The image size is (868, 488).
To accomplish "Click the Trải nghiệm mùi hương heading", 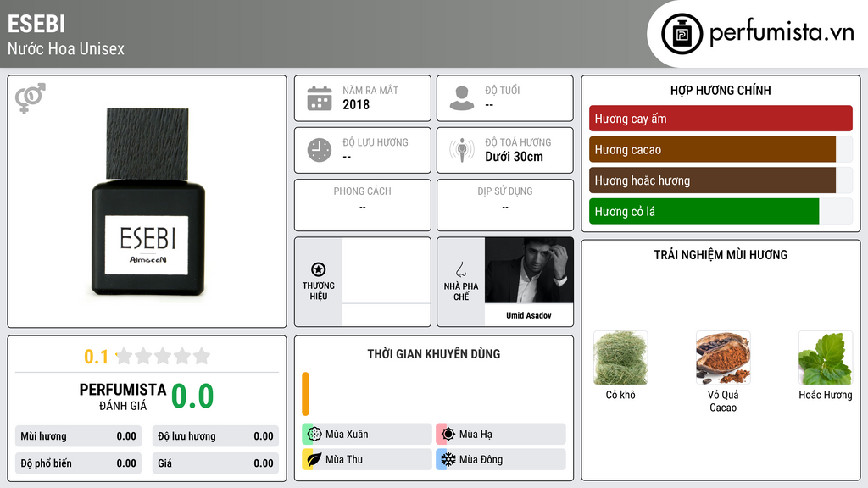I will (721, 255).
